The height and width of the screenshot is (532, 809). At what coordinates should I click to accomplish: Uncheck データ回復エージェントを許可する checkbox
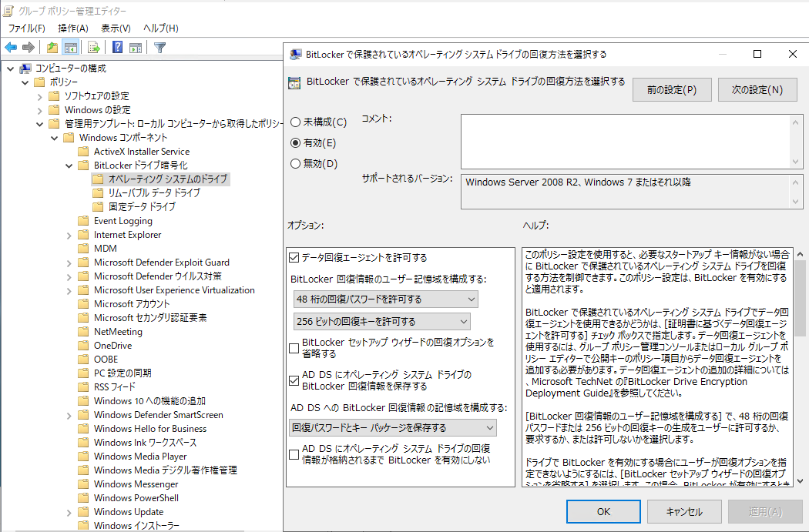point(294,257)
